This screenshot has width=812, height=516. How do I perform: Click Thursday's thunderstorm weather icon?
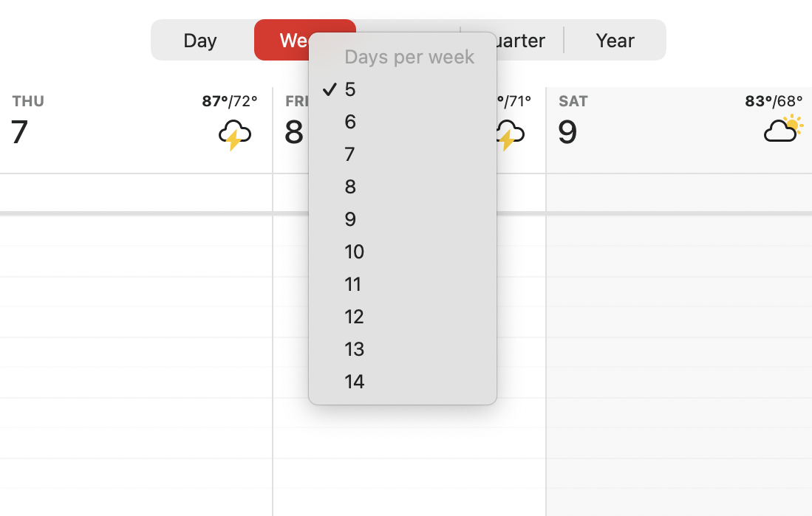[x=235, y=135]
